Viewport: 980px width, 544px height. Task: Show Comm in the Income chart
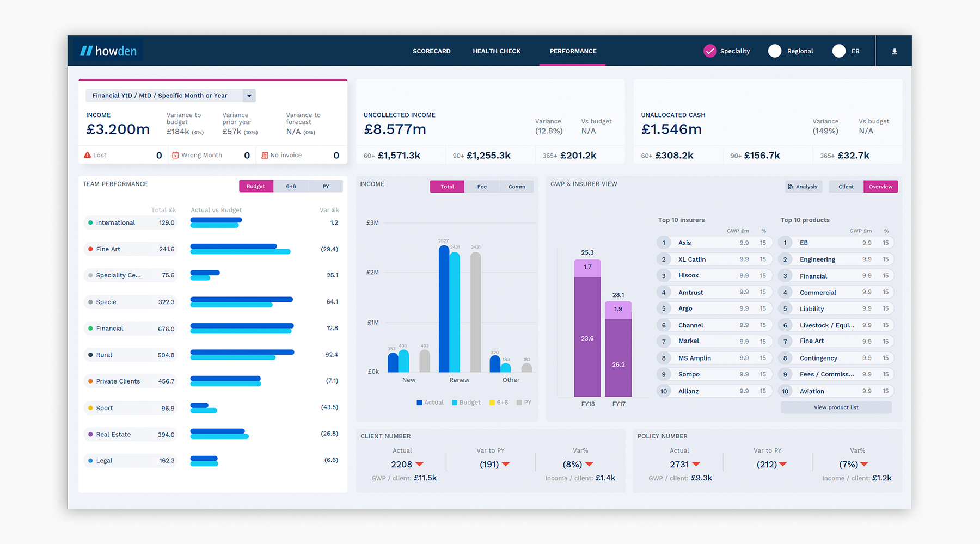point(517,187)
